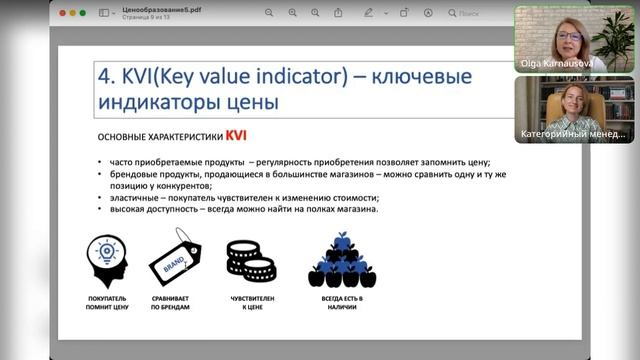The image size is (640, 360).
Task: Select Olga Karnausova video thumbnail
Action: [x=574, y=39]
